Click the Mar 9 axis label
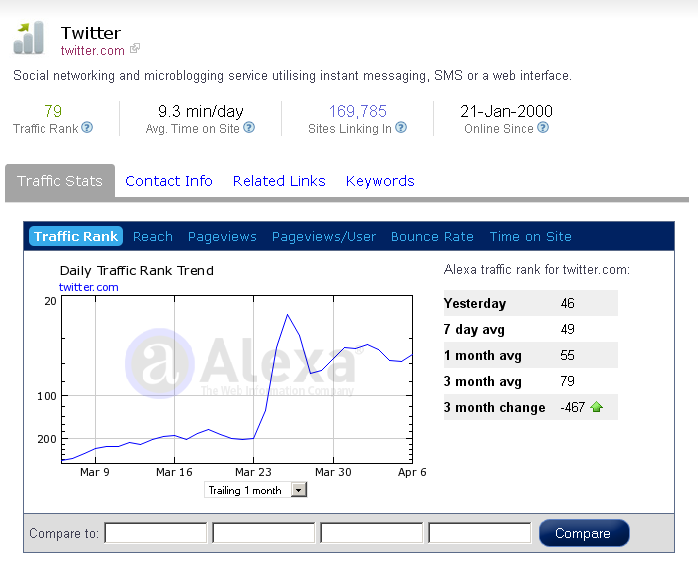 click(x=95, y=472)
